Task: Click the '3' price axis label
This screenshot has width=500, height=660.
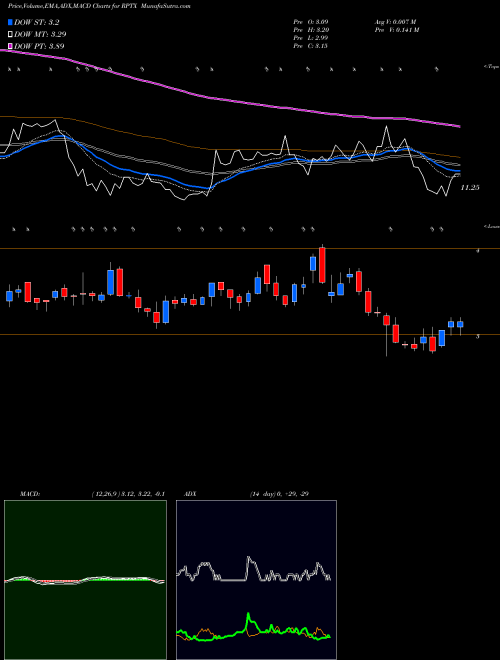Action: point(477,336)
